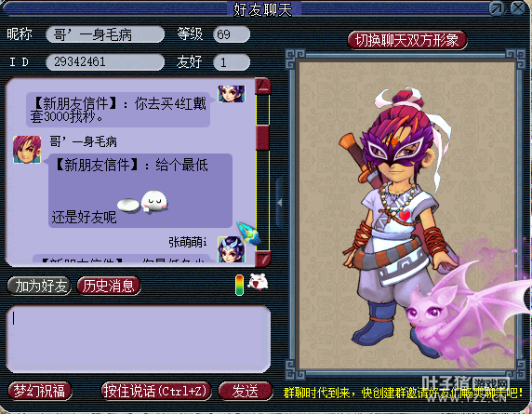This screenshot has width=532, height=414.
Task: Click the rainbow text color bar icon
Action: click(x=240, y=285)
